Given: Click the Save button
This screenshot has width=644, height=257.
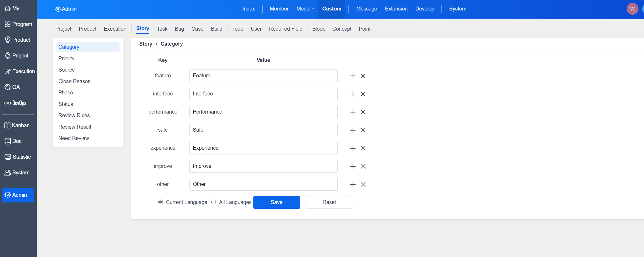Looking at the screenshot, I should (x=276, y=202).
